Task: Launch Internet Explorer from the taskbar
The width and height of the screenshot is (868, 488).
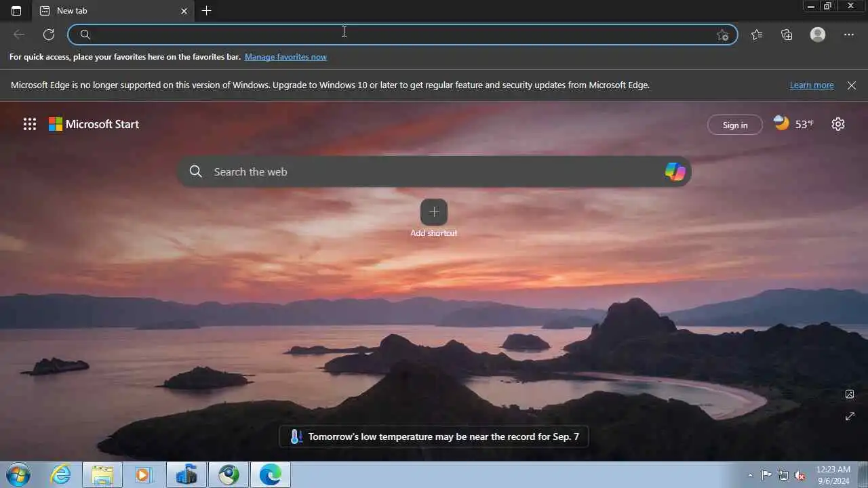Action: tap(61, 475)
